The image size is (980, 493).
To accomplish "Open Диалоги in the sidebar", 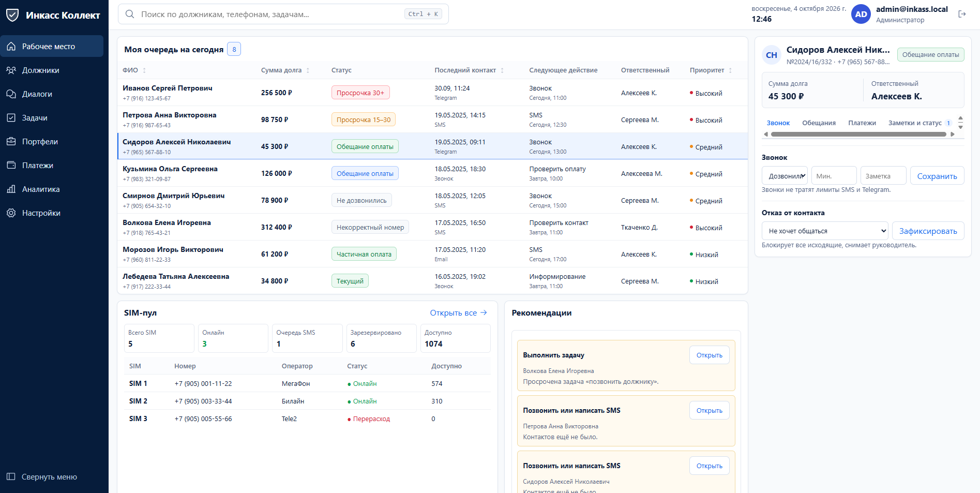I will (52, 94).
